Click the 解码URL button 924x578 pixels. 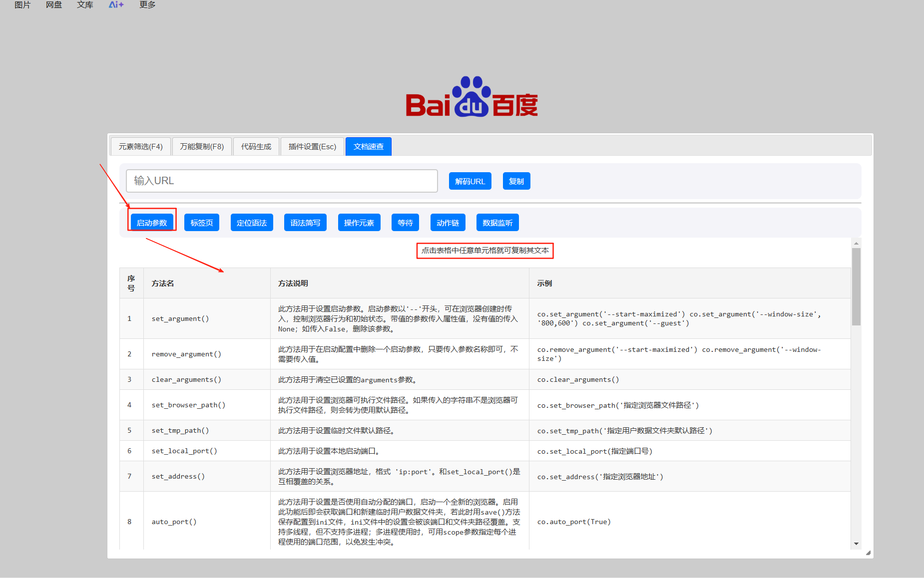point(470,181)
